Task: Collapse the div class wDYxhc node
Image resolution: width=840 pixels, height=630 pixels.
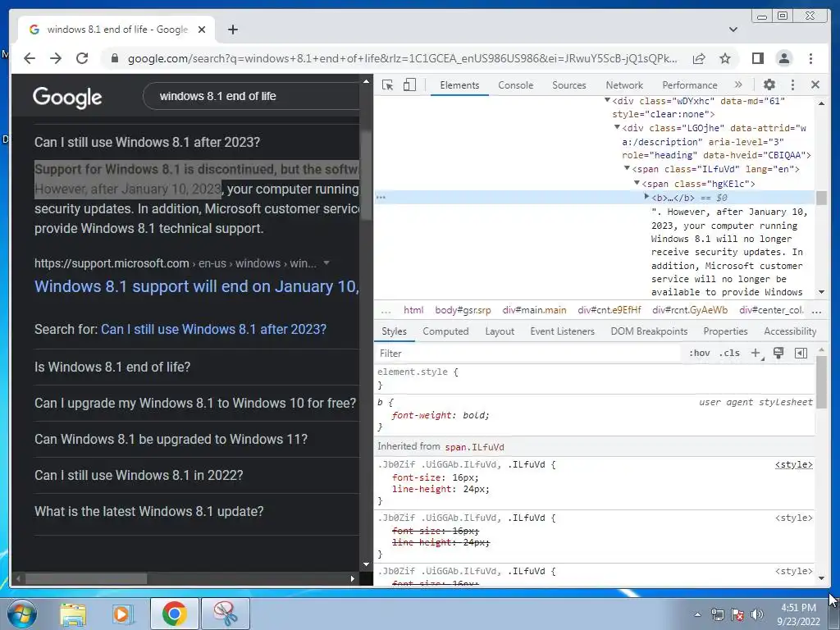Action: tap(608, 100)
